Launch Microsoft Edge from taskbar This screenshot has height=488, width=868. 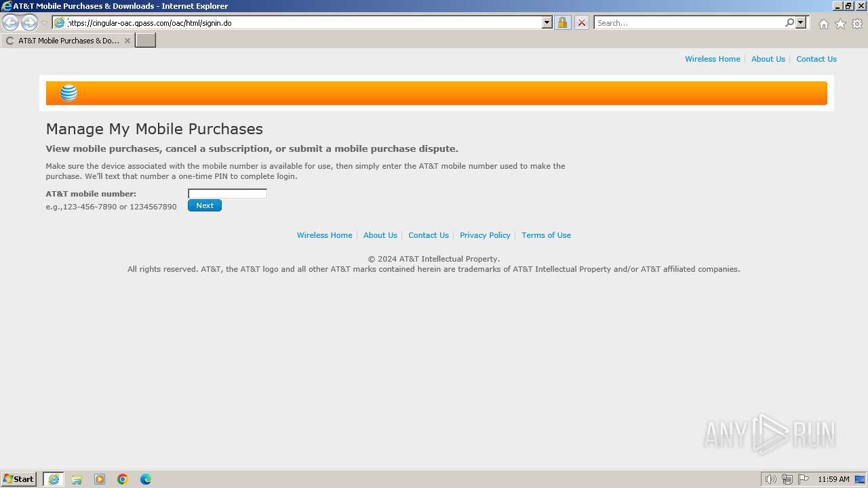[146, 479]
